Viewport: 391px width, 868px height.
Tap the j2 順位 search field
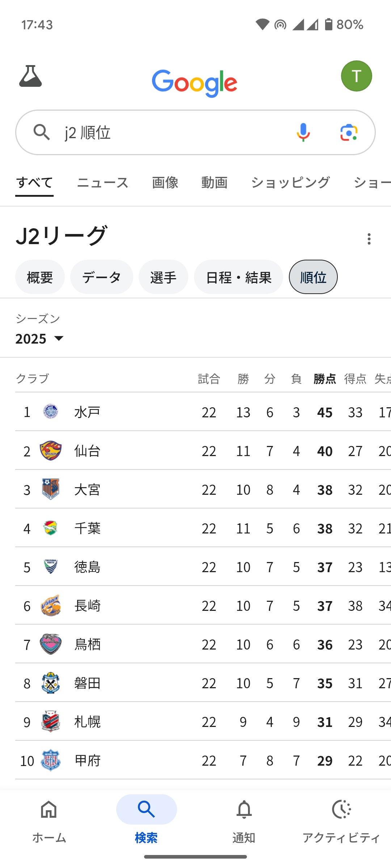[174, 132]
